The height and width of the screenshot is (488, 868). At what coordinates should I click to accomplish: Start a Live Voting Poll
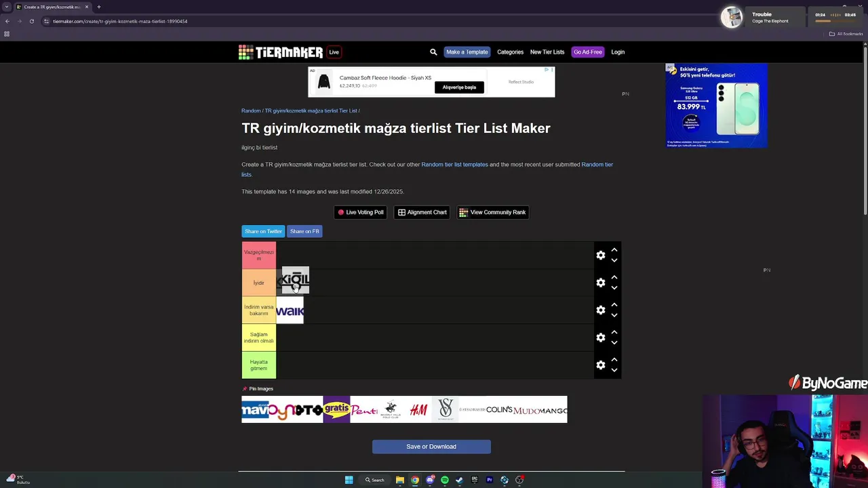[x=361, y=212]
